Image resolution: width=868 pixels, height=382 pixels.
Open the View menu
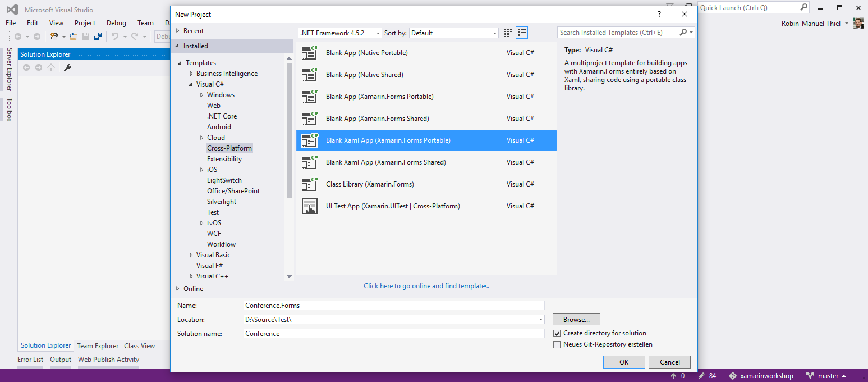click(x=56, y=23)
